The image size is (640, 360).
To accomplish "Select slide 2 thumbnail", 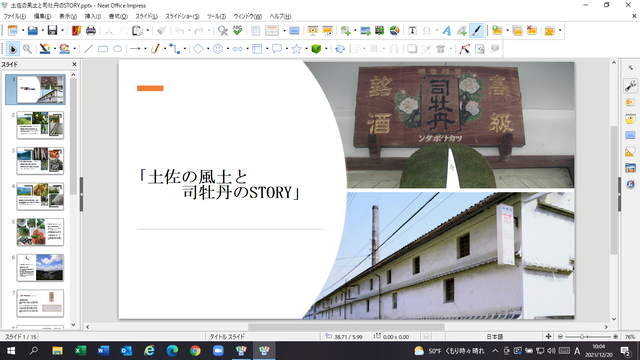I will click(x=40, y=125).
